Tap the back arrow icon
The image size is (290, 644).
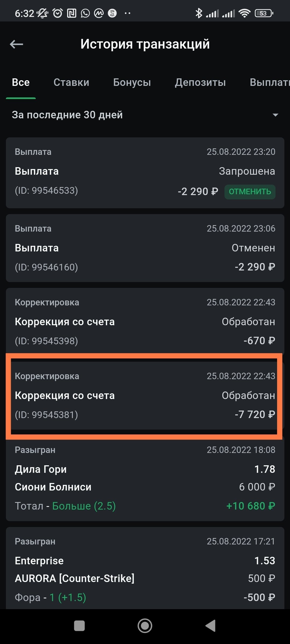click(16, 44)
